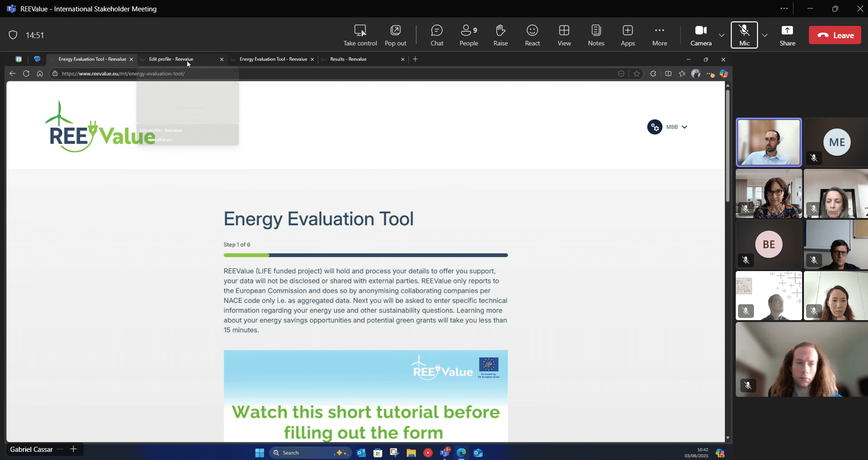Click the Windows taskbar Search box
The width and height of the screenshot is (868, 460).
310,453
